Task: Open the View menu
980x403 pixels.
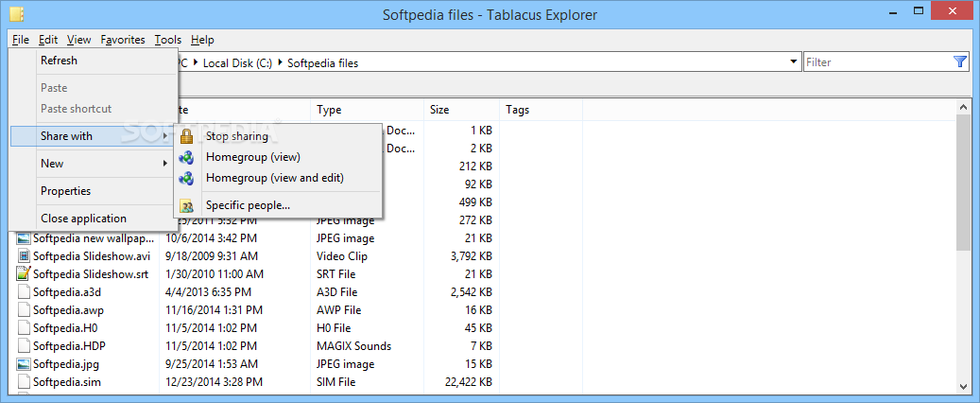Action: coord(78,40)
